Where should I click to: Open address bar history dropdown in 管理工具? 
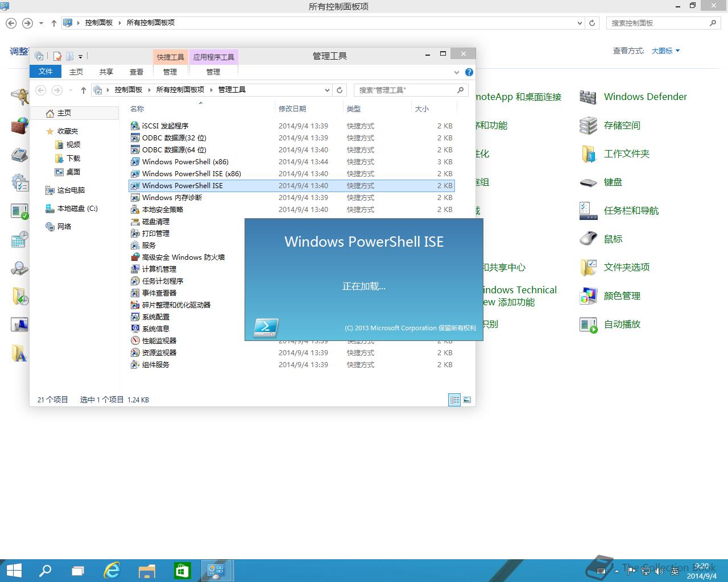point(327,90)
